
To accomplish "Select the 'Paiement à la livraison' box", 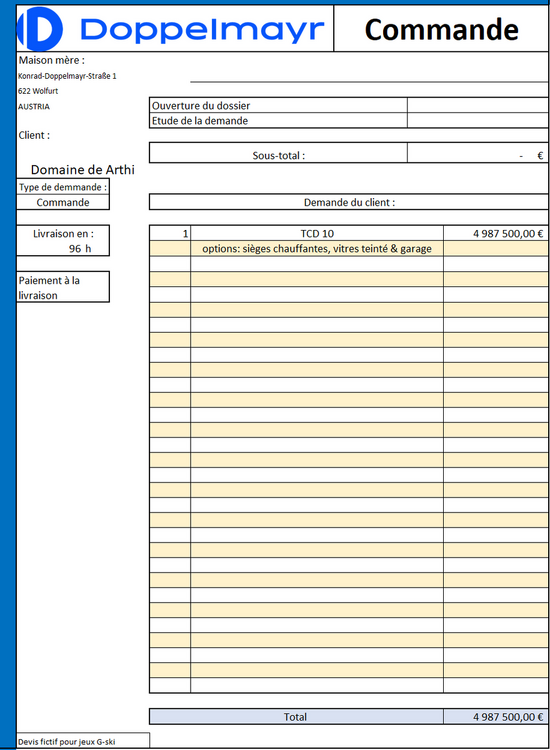I will pyautogui.click(x=63, y=287).
